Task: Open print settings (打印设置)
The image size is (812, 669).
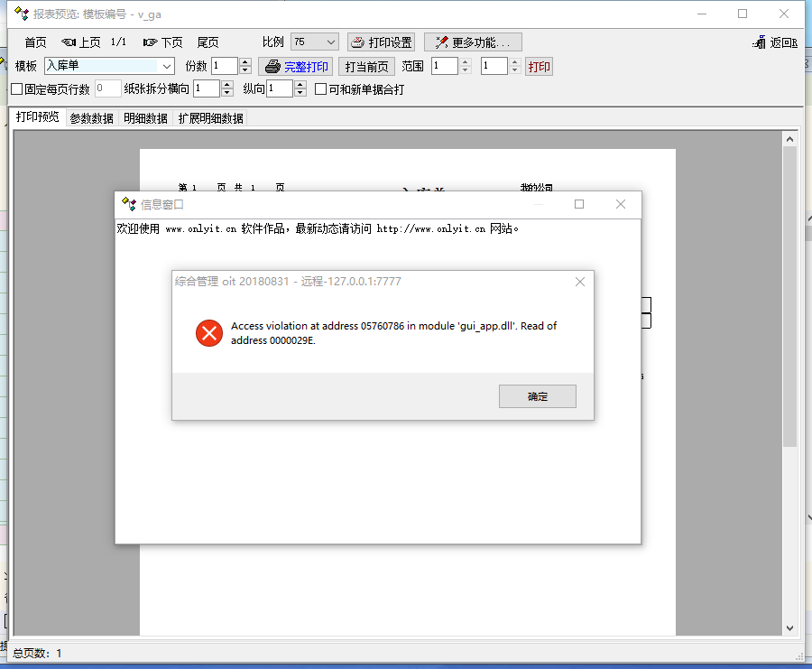Action: (381, 42)
